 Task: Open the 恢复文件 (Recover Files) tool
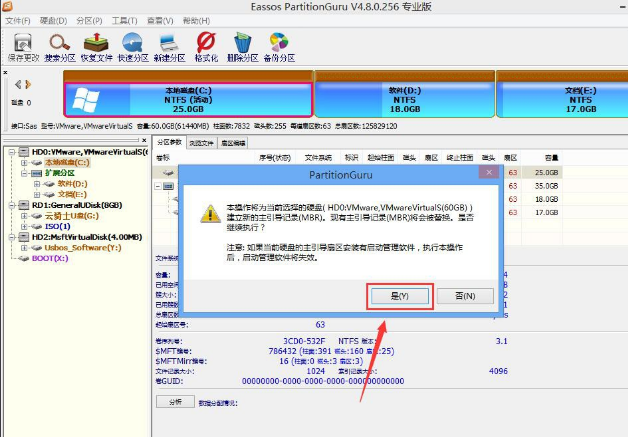95,46
